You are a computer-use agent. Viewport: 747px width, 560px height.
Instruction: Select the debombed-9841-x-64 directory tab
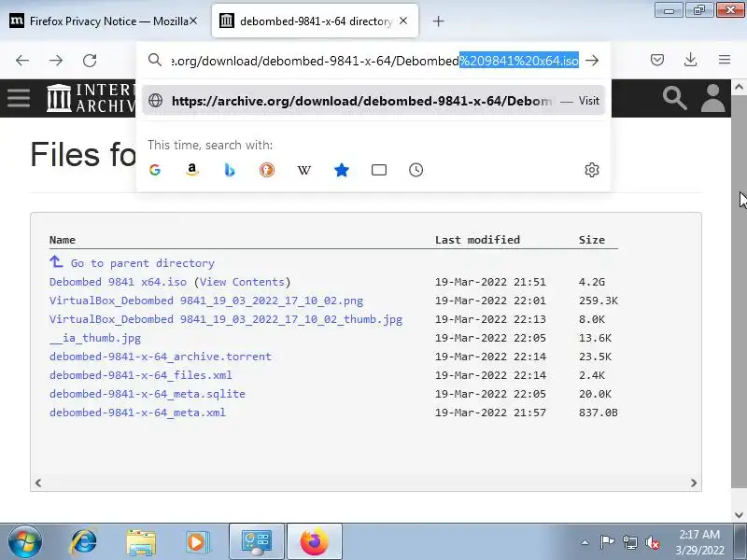pyautogui.click(x=315, y=21)
